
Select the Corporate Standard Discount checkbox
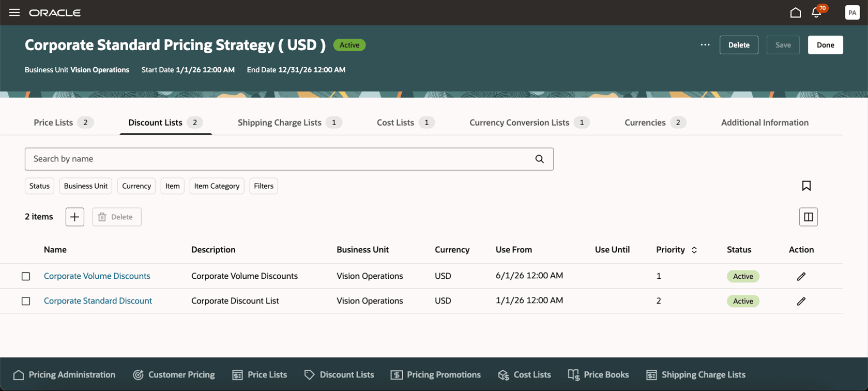(26, 301)
